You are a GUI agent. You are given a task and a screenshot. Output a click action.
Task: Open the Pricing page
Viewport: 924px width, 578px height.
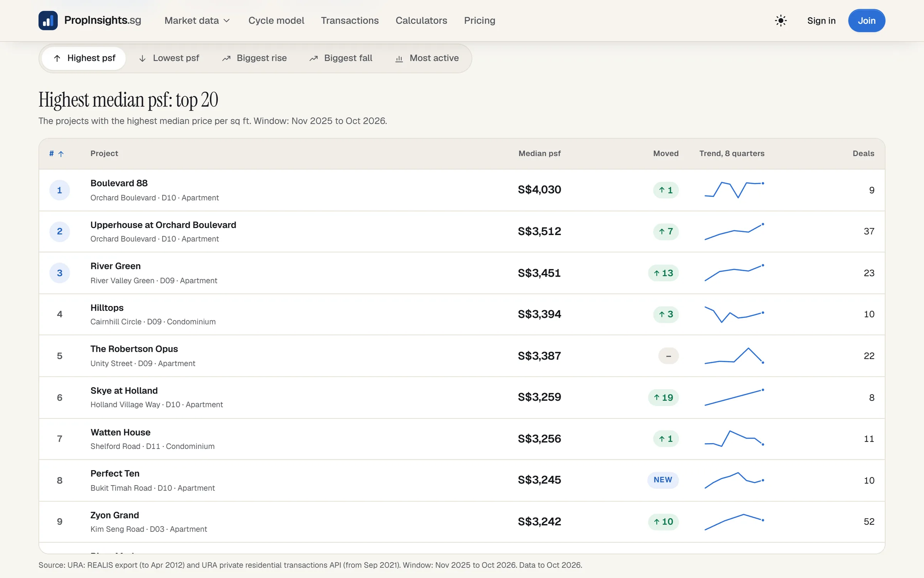[479, 20]
